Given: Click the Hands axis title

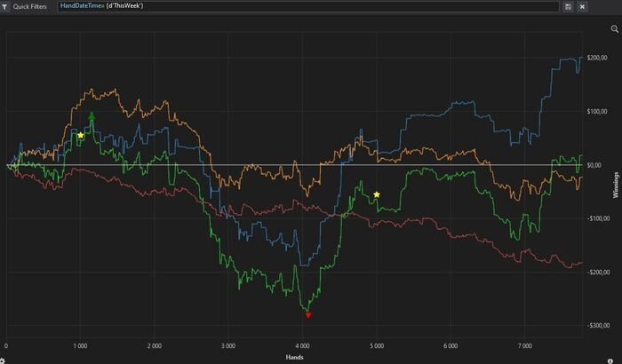Looking at the screenshot, I should (294, 357).
